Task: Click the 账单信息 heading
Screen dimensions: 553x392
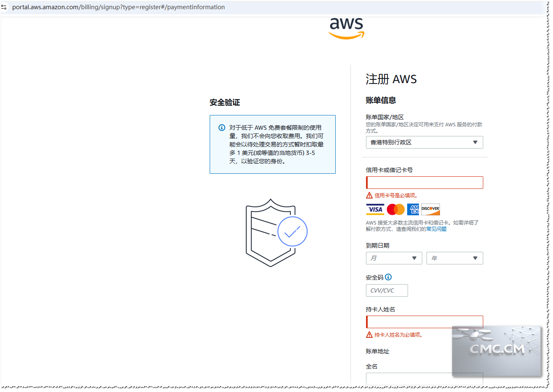Action: pyautogui.click(x=381, y=100)
